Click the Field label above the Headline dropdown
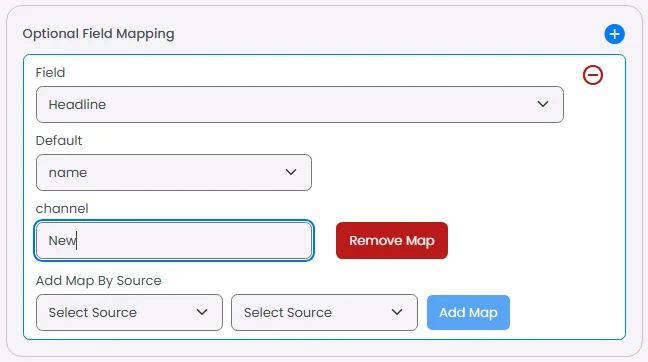This screenshot has width=648, height=362. (50, 72)
